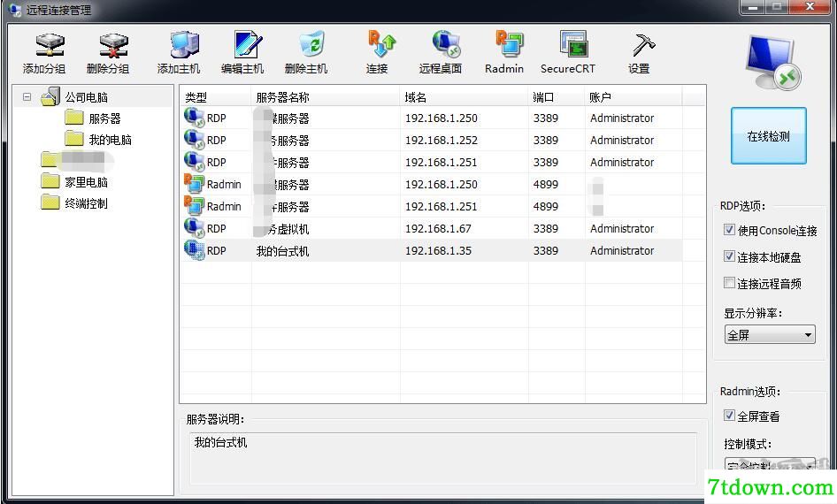Sort by 服务器名称 column header
This screenshot has width=837, height=504.
click(x=325, y=96)
